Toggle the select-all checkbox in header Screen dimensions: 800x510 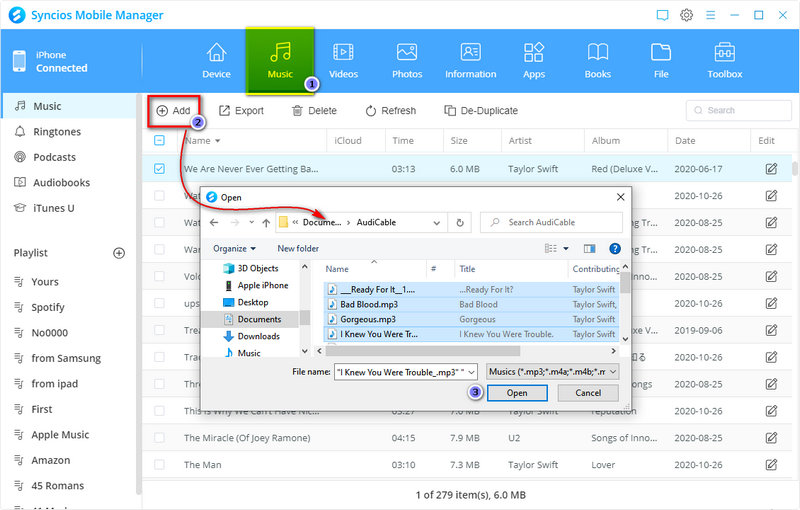(159, 140)
